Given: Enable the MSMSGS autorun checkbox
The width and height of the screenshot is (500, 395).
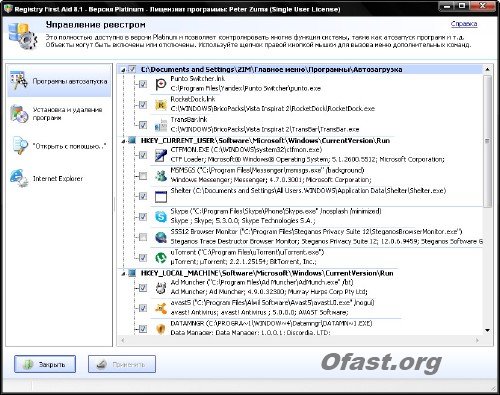Looking at the screenshot, I should 143,176.
